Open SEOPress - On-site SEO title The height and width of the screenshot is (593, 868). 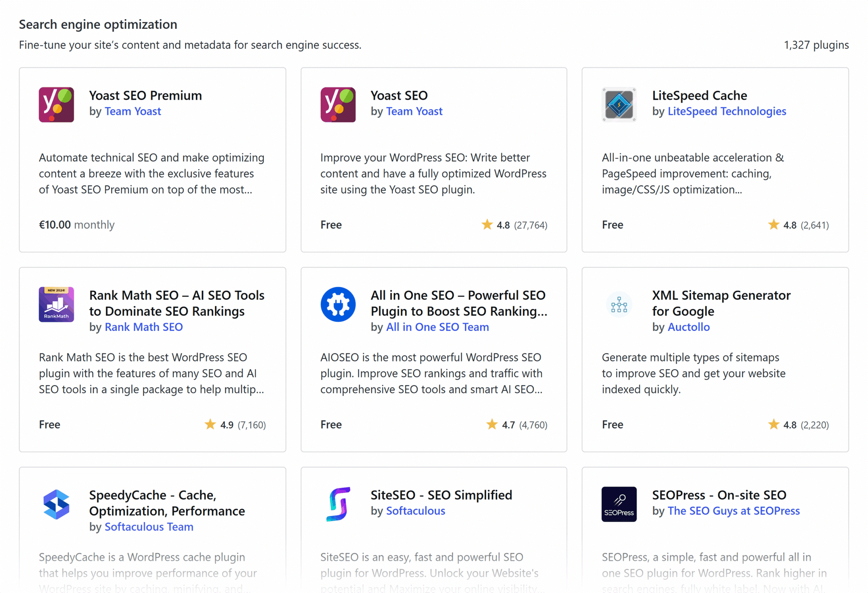(x=719, y=495)
